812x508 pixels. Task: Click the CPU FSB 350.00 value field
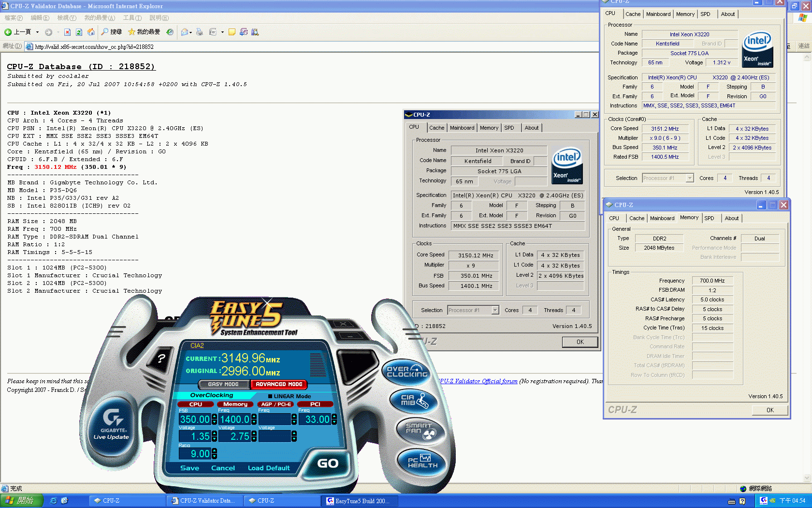[195, 419]
